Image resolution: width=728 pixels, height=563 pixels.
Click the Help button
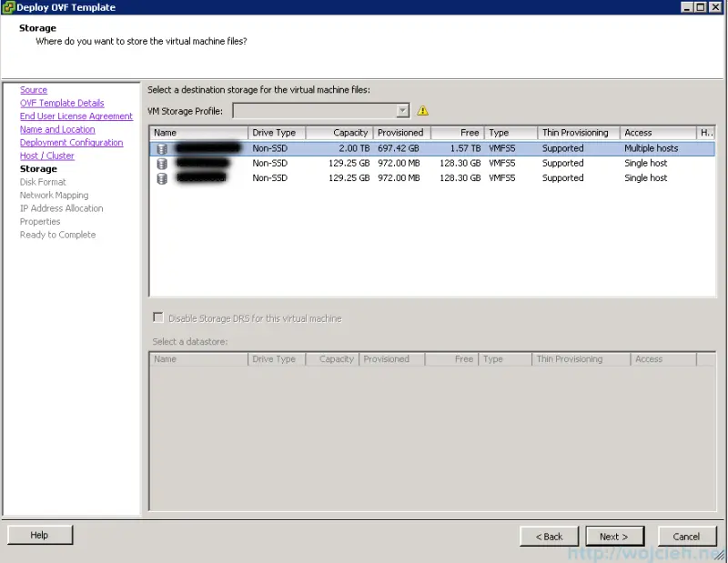pyautogui.click(x=39, y=535)
